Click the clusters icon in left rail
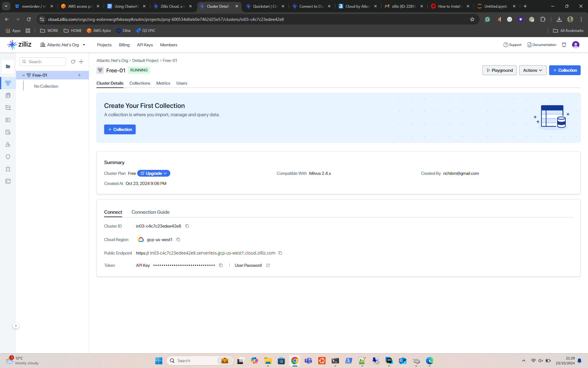Image resolution: width=588 pixels, height=368 pixels. (8, 83)
